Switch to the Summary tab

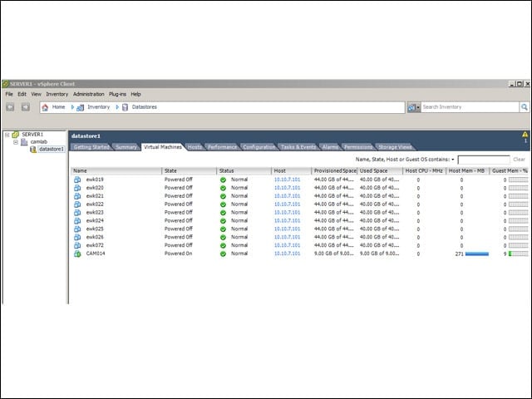tap(126, 147)
